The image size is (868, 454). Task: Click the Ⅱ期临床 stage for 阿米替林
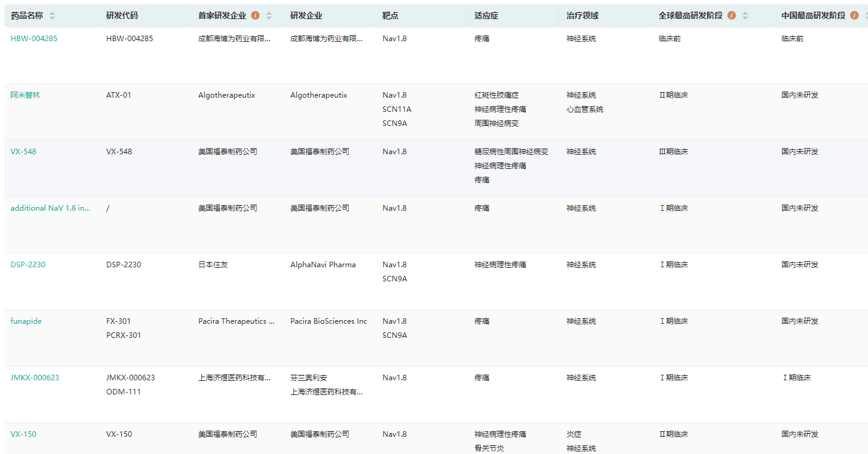pyautogui.click(x=673, y=95)
